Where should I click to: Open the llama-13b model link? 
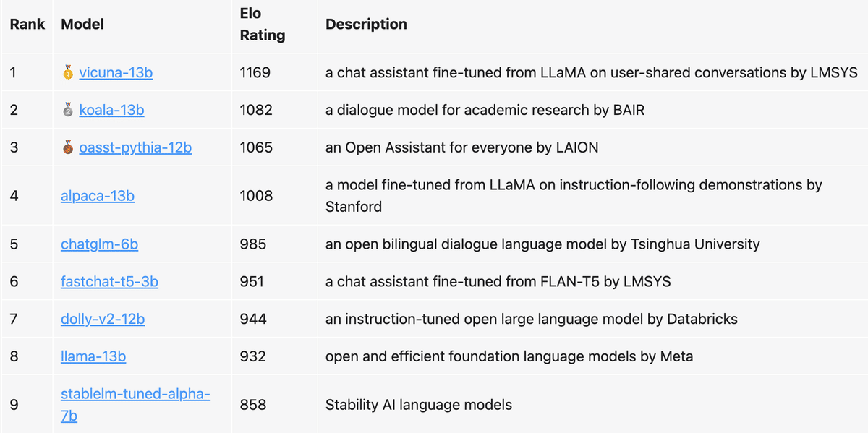[93, 356]
